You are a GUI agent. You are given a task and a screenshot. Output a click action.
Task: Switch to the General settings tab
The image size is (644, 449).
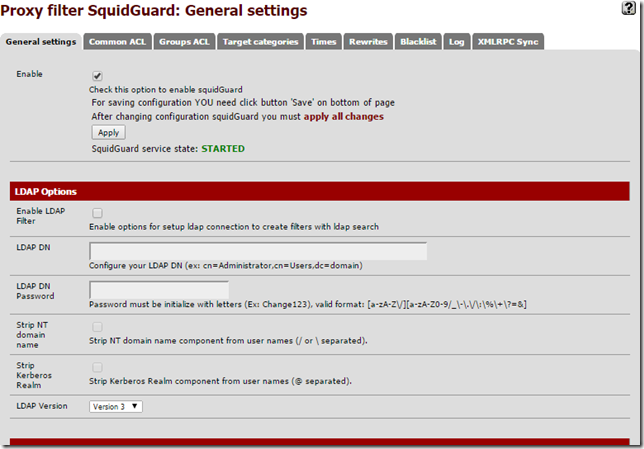[x=41, y=42]
